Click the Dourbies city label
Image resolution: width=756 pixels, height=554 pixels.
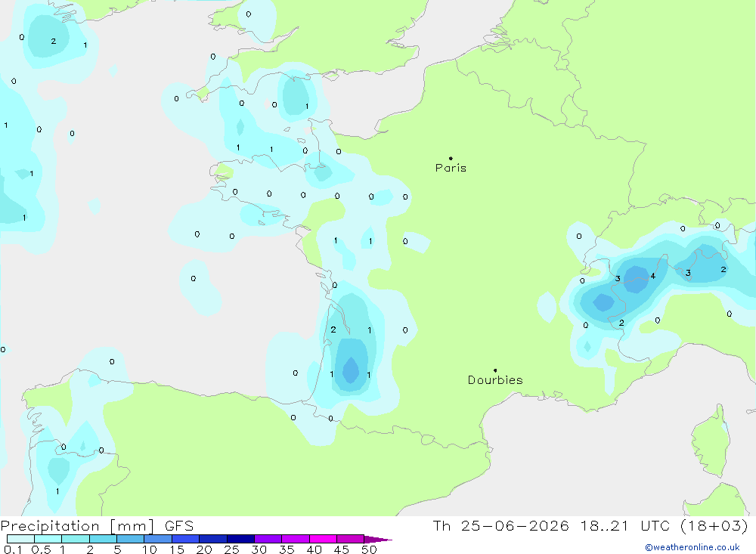point(495,380)
